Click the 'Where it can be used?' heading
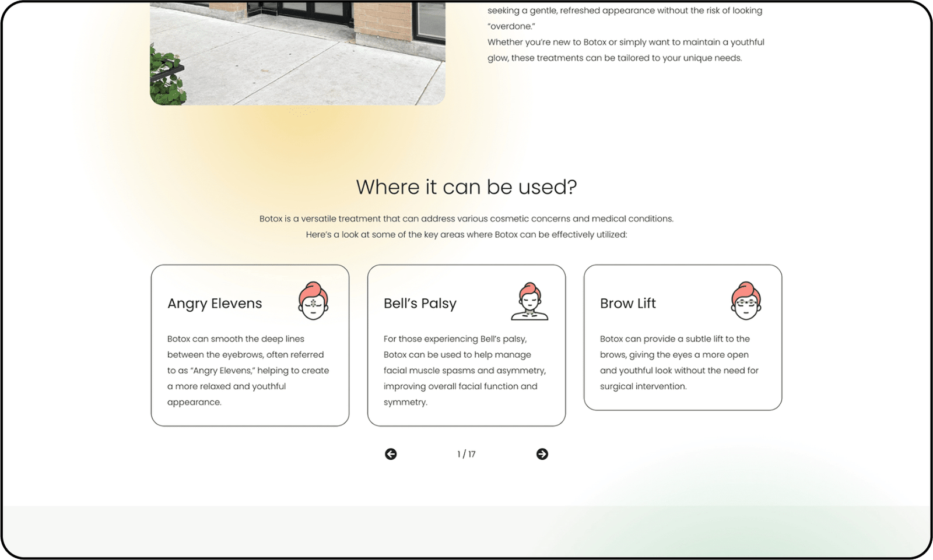This screenshot has width=933, height=560. [x=466, y=187]
